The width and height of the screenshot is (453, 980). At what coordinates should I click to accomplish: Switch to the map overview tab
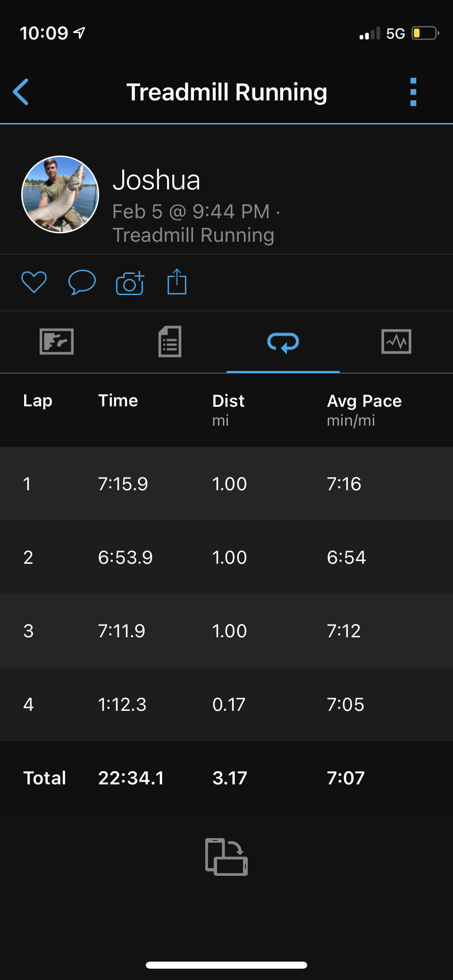57,341
